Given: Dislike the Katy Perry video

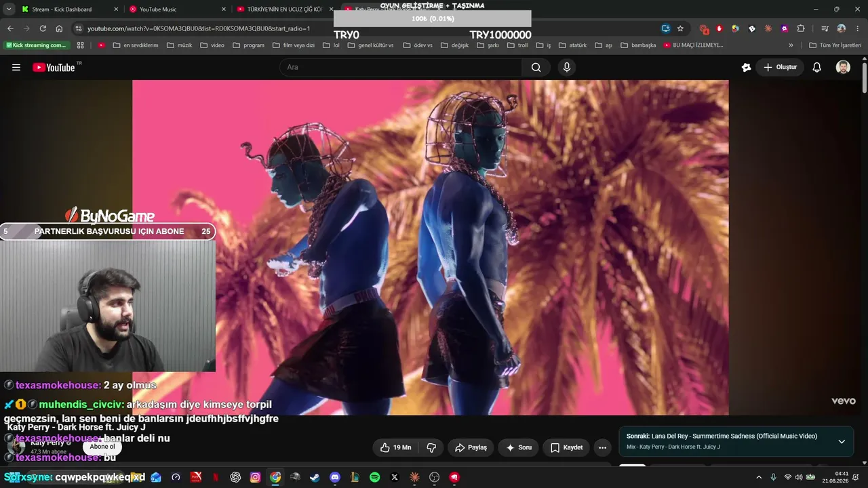Looking at the screenshot, I should pos(431,447).
